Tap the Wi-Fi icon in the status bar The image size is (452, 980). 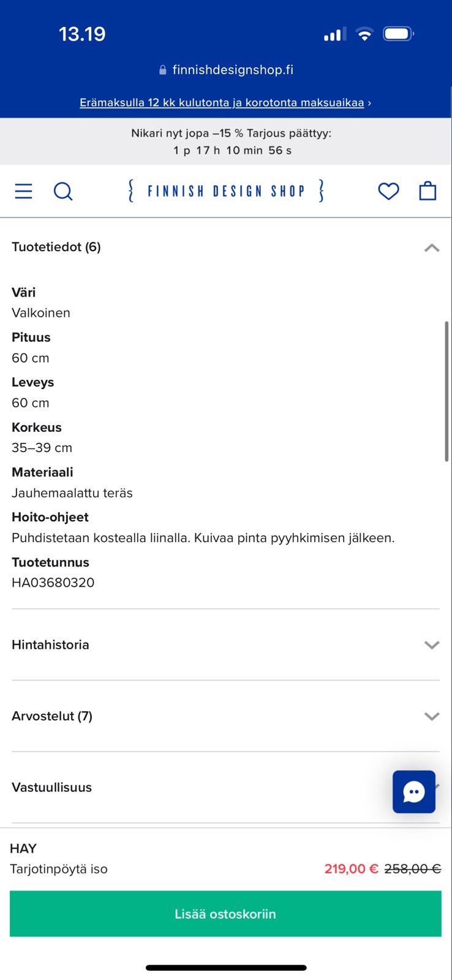[364, 34]
